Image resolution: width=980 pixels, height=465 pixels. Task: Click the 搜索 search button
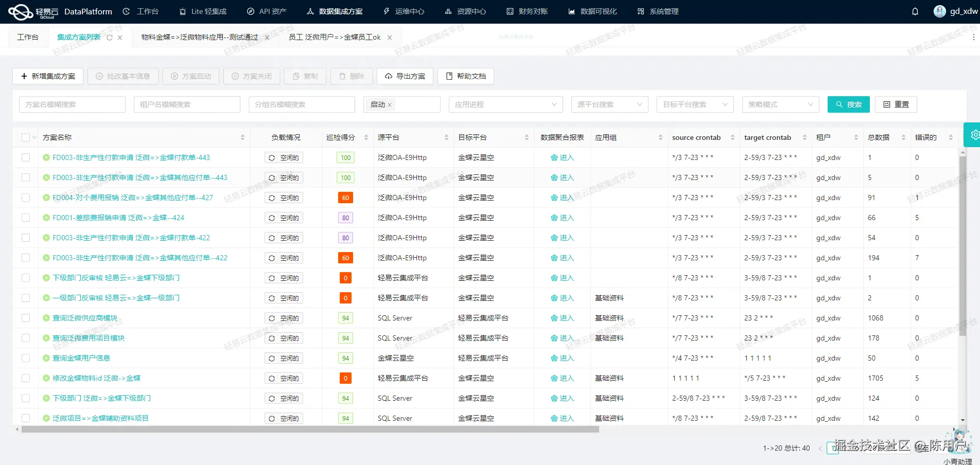848,104
